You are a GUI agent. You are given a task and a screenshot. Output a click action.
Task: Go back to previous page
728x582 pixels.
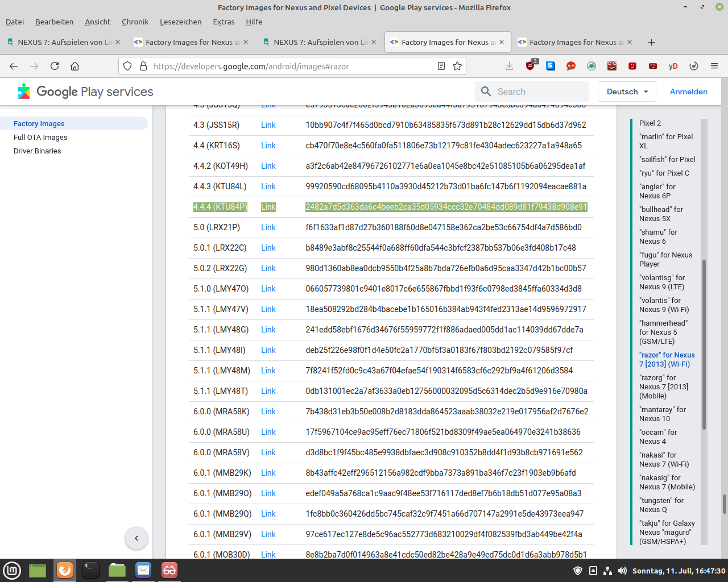tap(14, 66)
